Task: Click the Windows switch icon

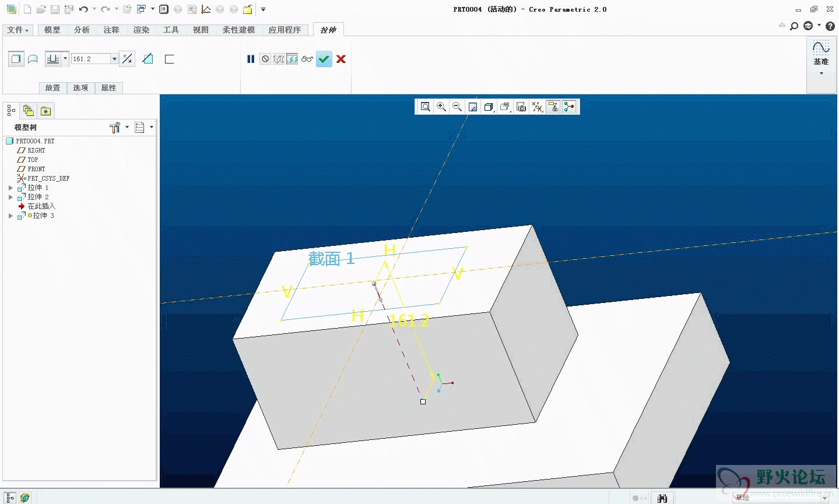Action: (142, 9)
